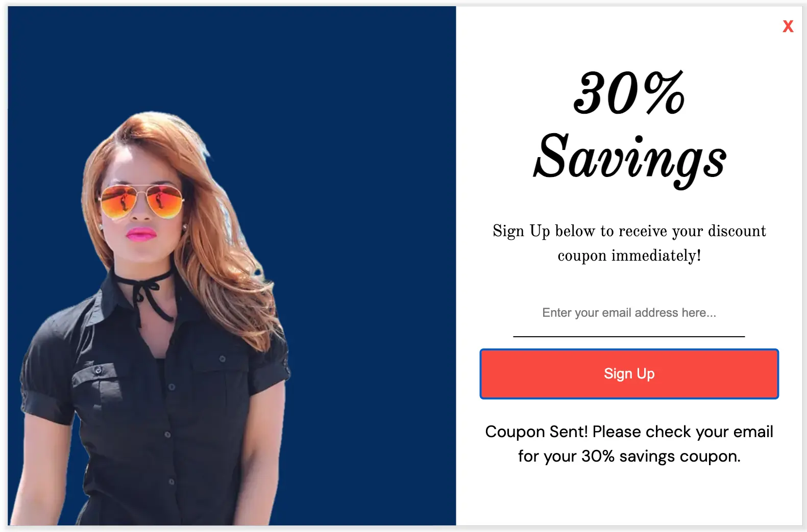This screenshot has height=532, width=807.
Task: Click the "Sign Up" label on the button
Action: pyautogui.click(x=629, y=374)
